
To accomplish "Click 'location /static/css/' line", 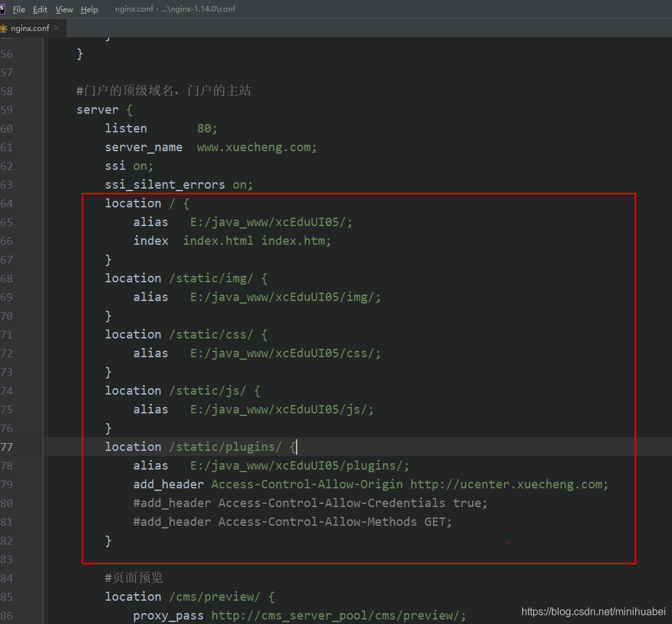I will [187, 335].
